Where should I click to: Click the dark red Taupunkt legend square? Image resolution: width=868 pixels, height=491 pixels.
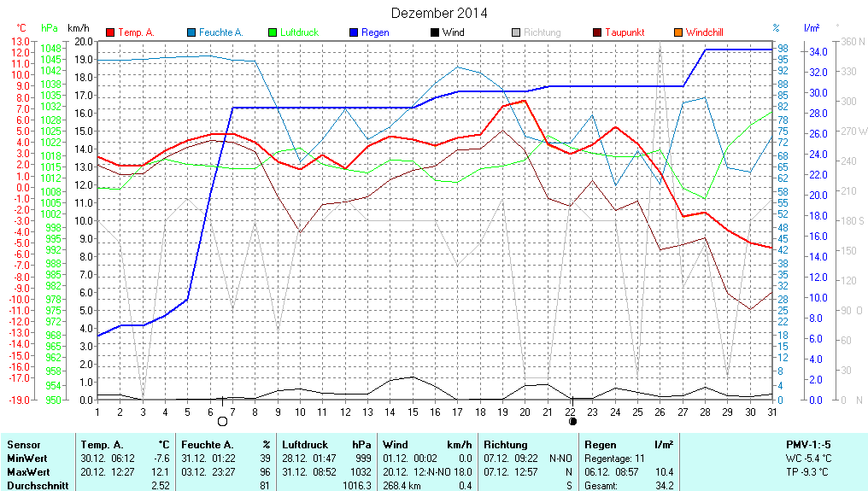coord(597,32)
